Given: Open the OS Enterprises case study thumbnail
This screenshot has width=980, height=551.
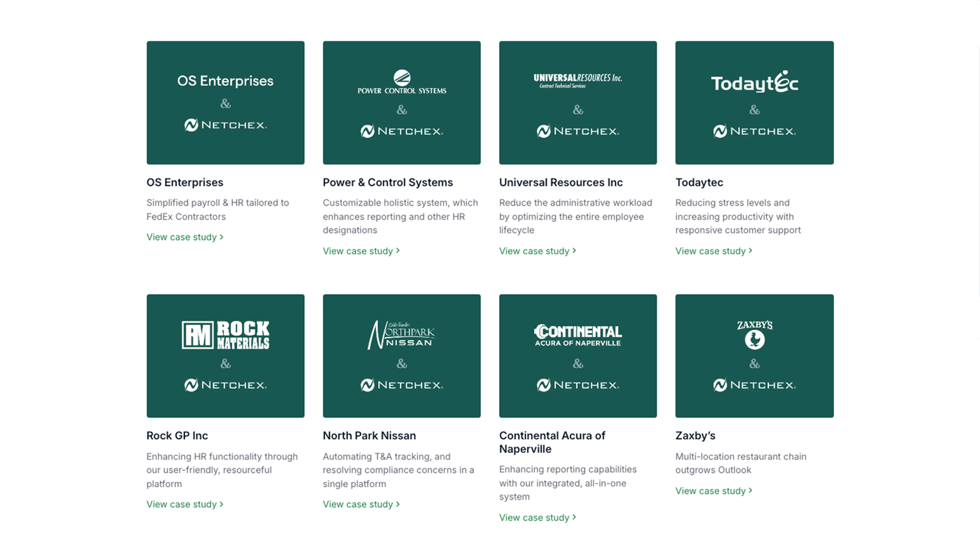Looking at the screenshot, I should click(x=225, y=103).
